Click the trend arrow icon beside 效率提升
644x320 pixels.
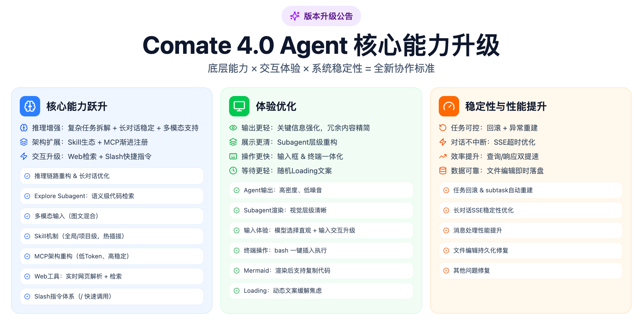[442, 156]
